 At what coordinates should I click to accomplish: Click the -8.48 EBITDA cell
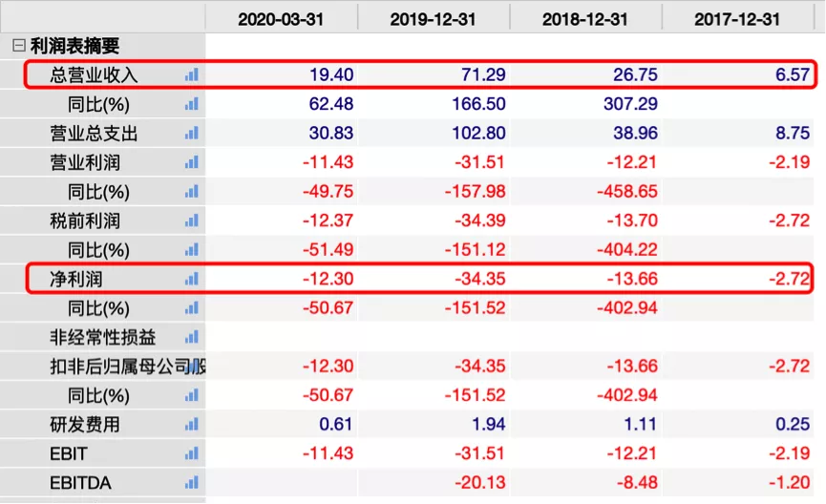(x=637, y=482)
